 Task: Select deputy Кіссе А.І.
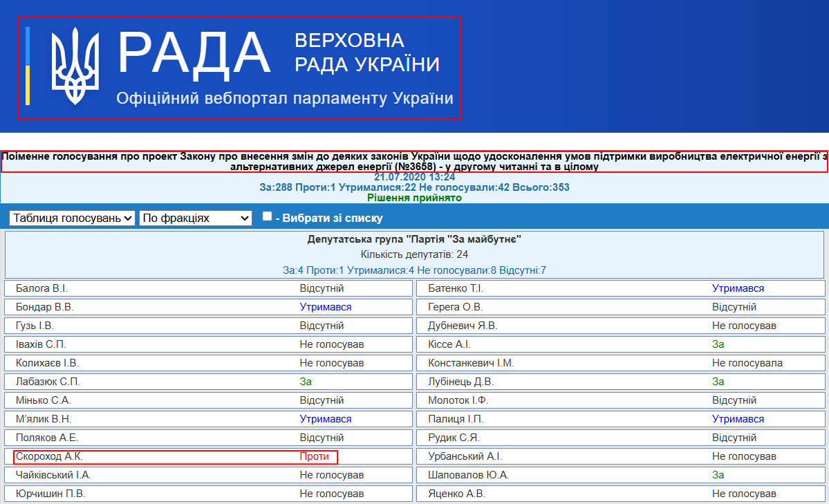click(x=449, y=344)
